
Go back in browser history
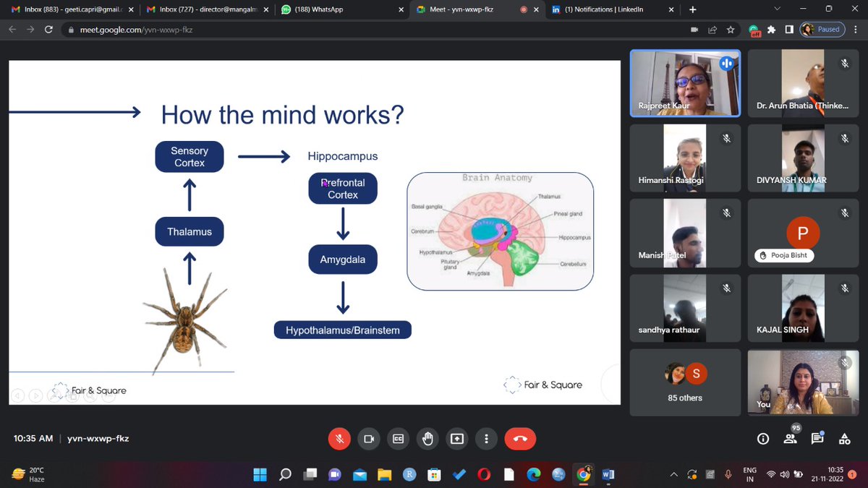click(x=12, y=30)
